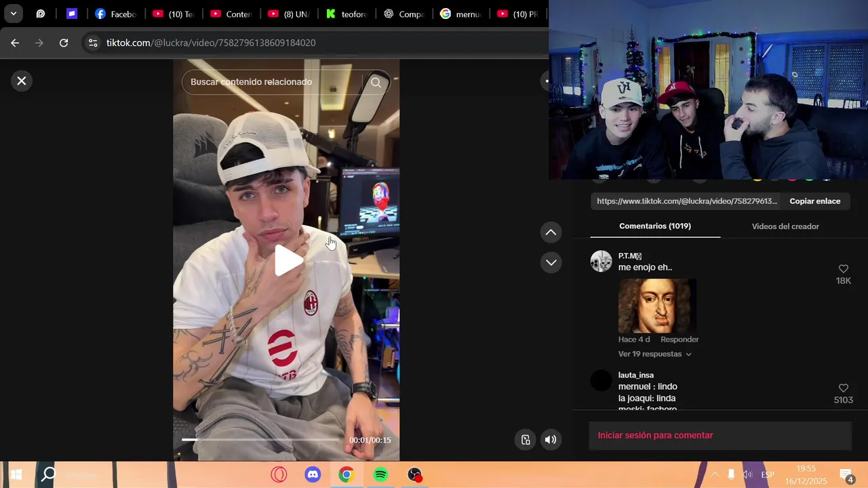The image size is (868, 488).
Task: Click the 'la joaqui: linda' comment line
Action: tap(647, 398)
